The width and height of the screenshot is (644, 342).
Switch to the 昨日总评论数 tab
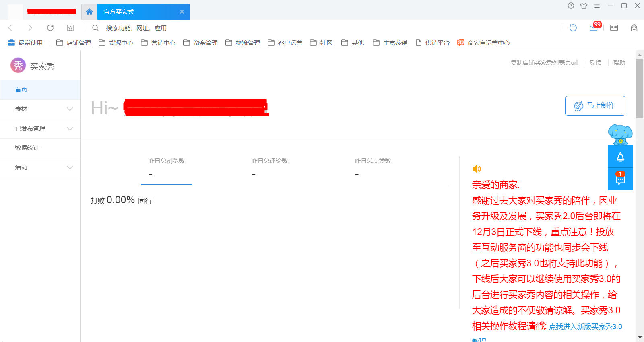pos(270,168)
